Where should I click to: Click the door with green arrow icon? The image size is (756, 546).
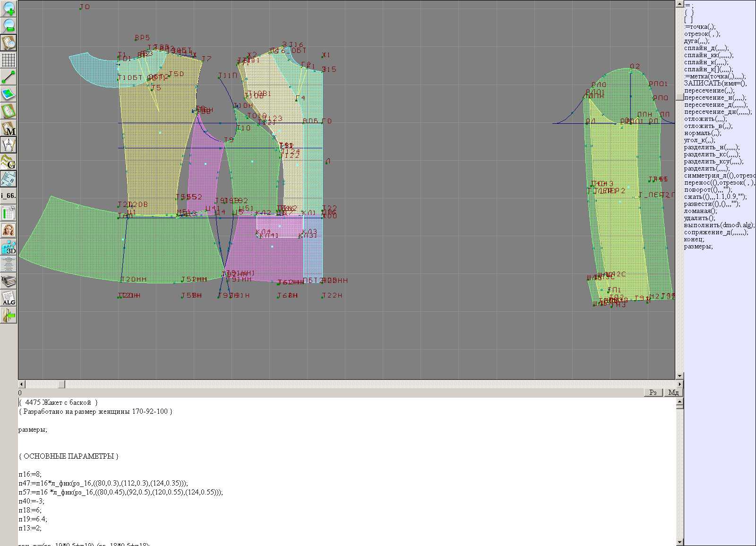click(x=9, y=315)
